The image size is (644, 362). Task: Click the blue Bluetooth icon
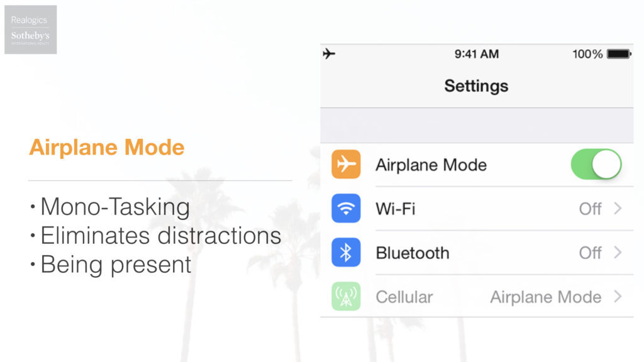click(x=346, y=253)
